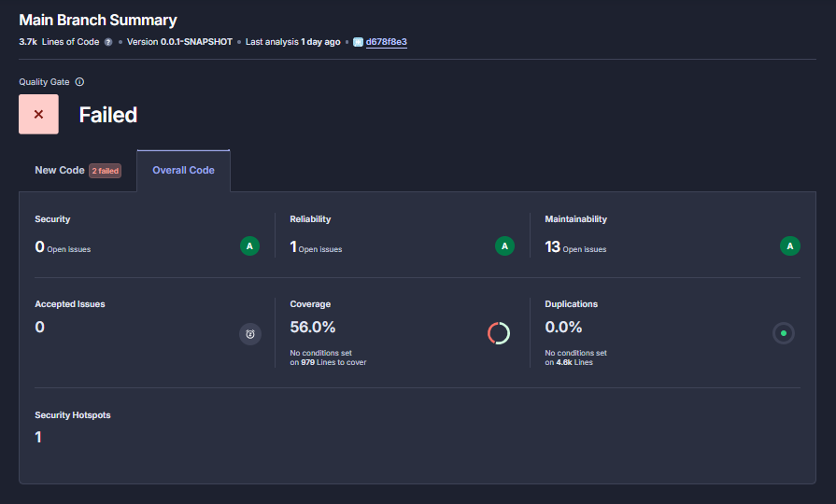Click the Reliability A rating badge
This screenshot has height=504, width=836.
click(504, 246)
